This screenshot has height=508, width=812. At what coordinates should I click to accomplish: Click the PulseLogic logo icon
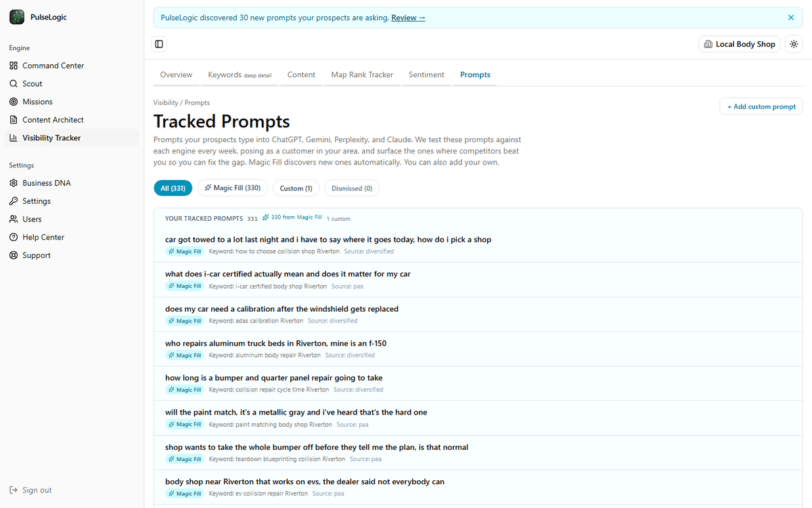(17, 17)
